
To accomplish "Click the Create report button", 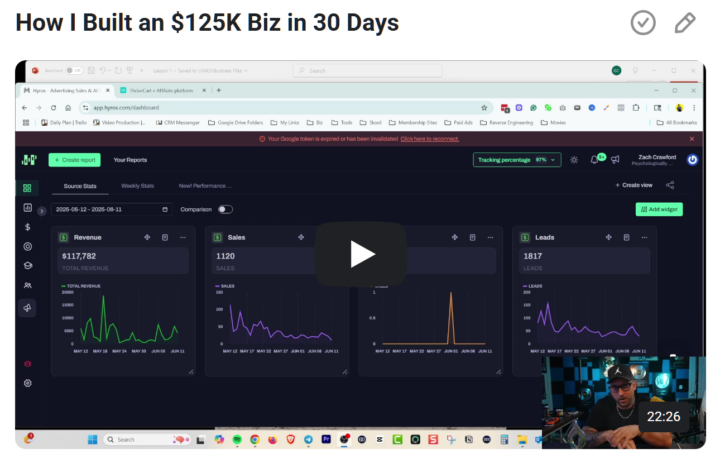I will [x=74, y=160].
